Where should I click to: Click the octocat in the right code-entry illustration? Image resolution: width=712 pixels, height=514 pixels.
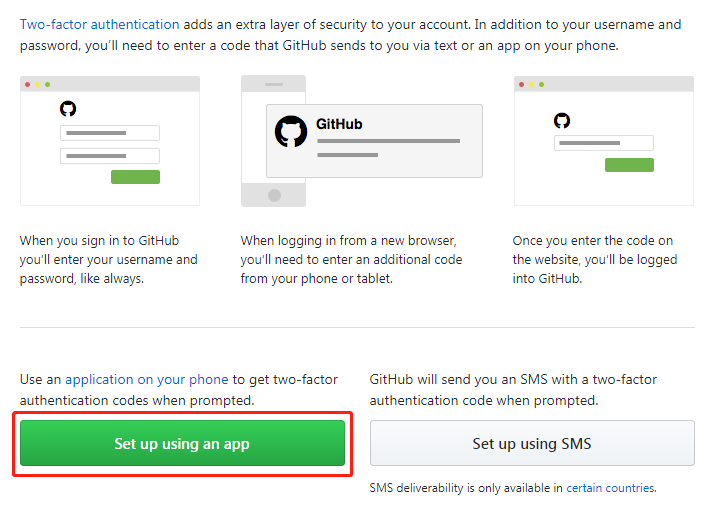tap(562, 120)
